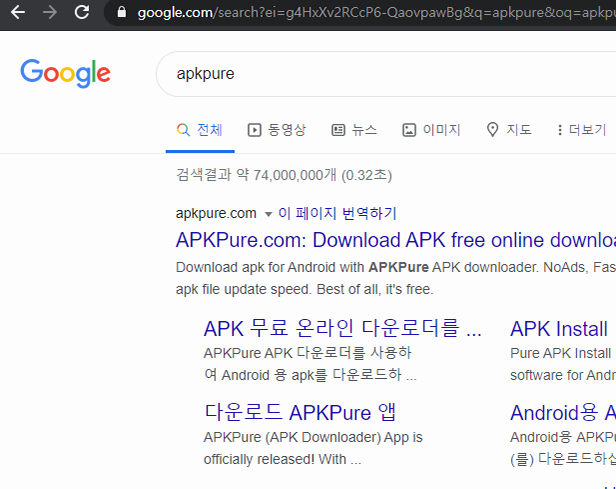616x489 pixels.
Task: Select the 전체 search tab
Action: [x=200, y=130]
